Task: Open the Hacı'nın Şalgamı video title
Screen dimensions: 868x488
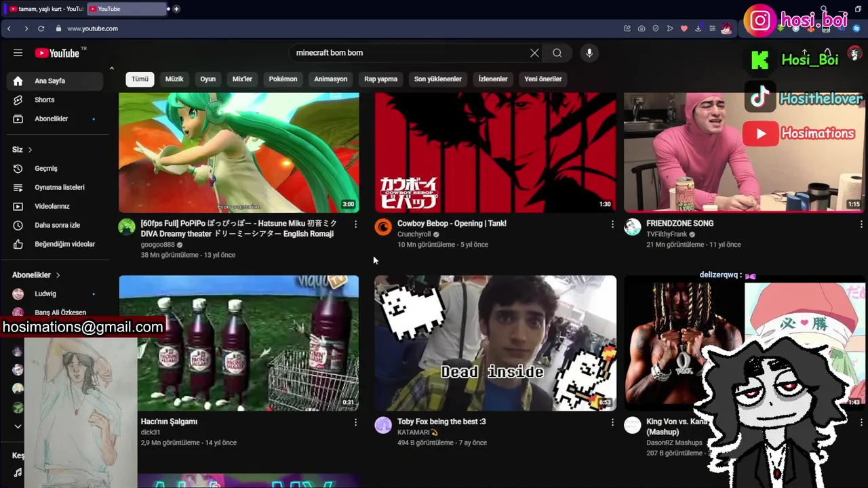Action: (x=169, y=422)
